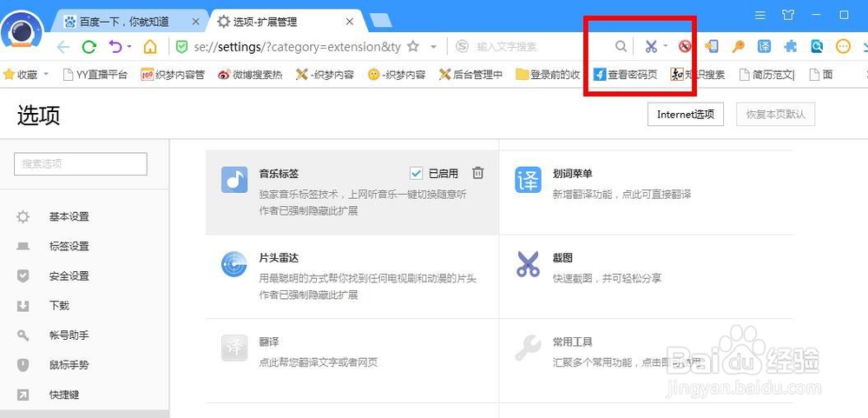Open the YY直播平台 bookmark

click(95, 74)
